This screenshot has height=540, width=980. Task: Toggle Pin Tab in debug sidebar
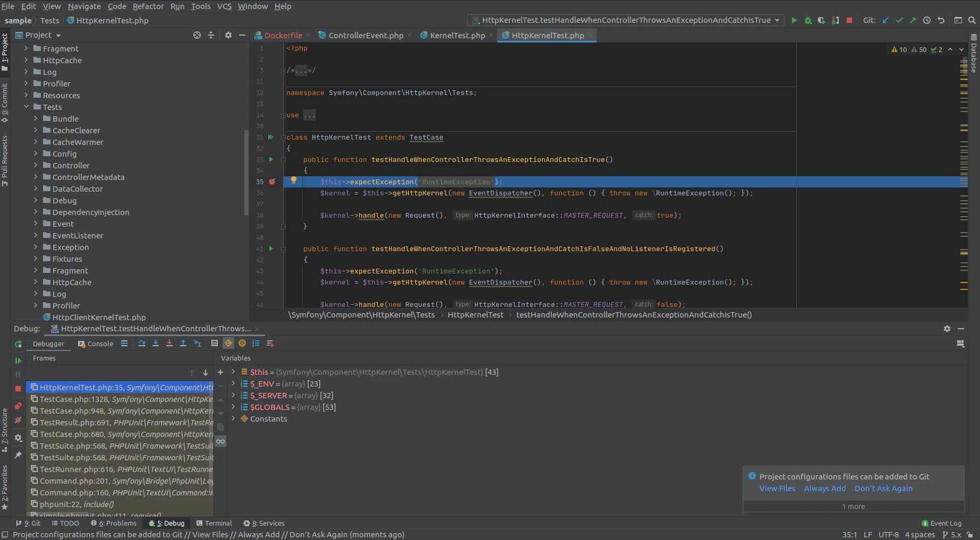click(x=18, y=455)
